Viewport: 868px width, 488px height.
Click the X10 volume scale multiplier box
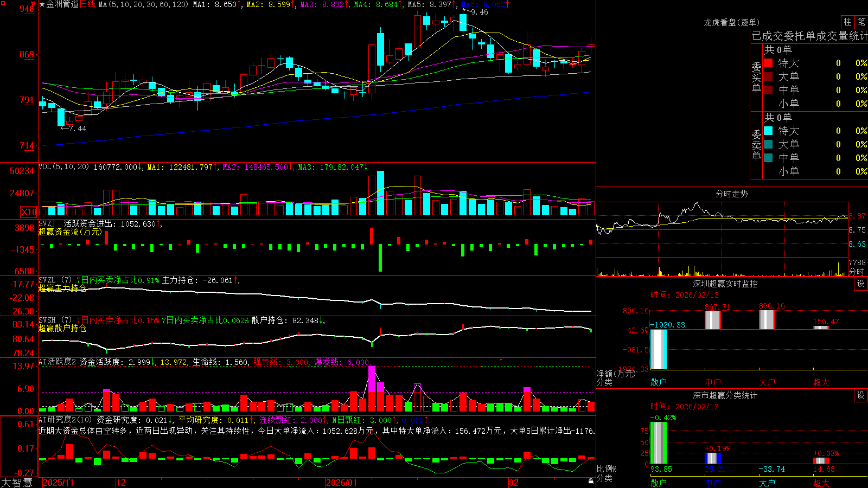pyautogui.click(x=29, y=212)
